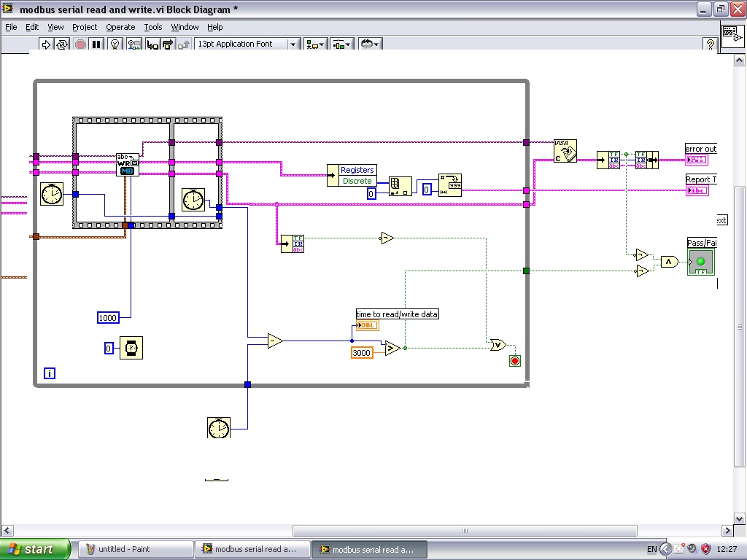Switch to first modbus serial read taskbar button
The width and height of the screenshot is (747, 560).
(252, 549)
